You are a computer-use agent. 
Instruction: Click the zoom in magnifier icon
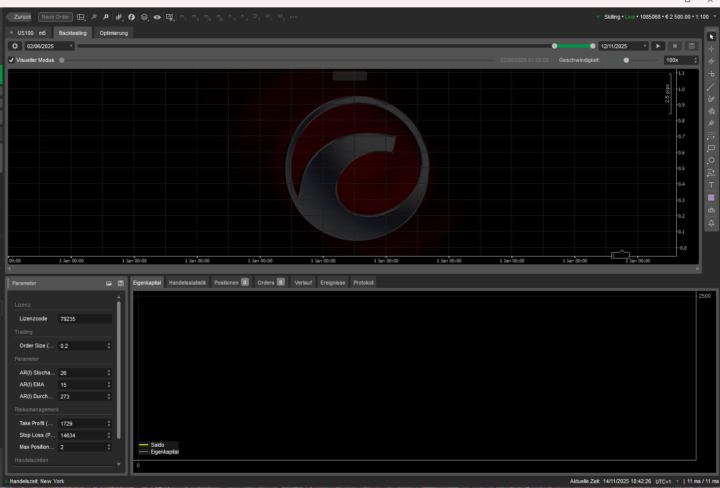click(106, 18)
